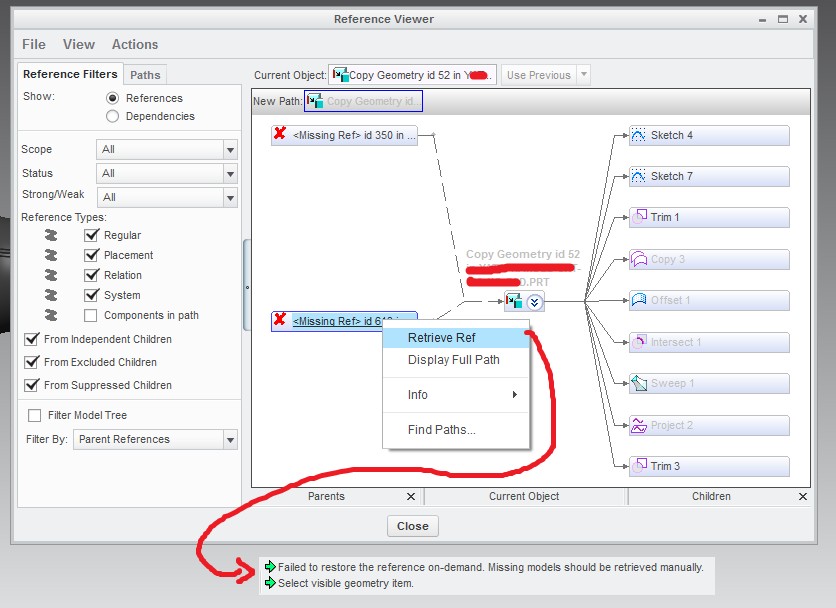Open the Actions menu
Screen dimensions: 836x608
click(135, 44)
